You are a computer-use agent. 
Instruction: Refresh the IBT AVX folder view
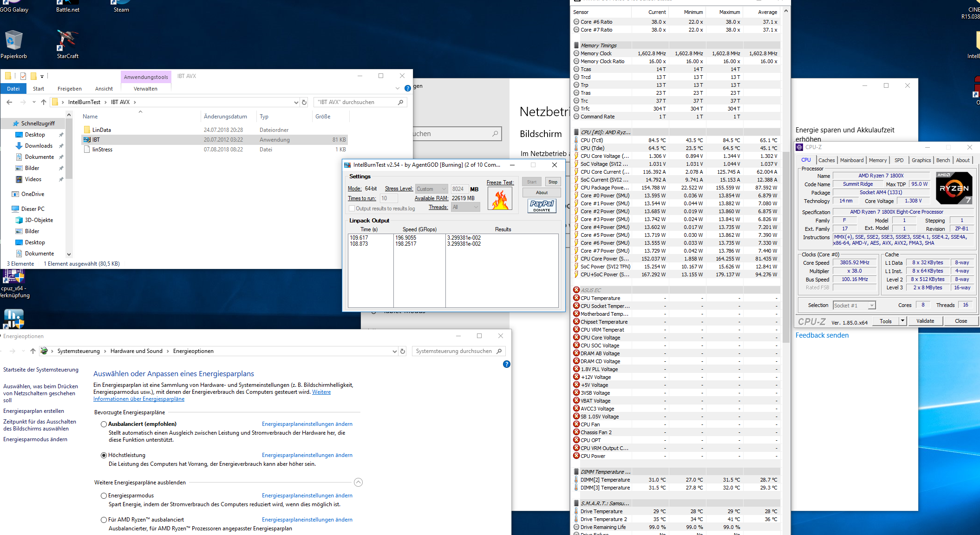(304, 102)
